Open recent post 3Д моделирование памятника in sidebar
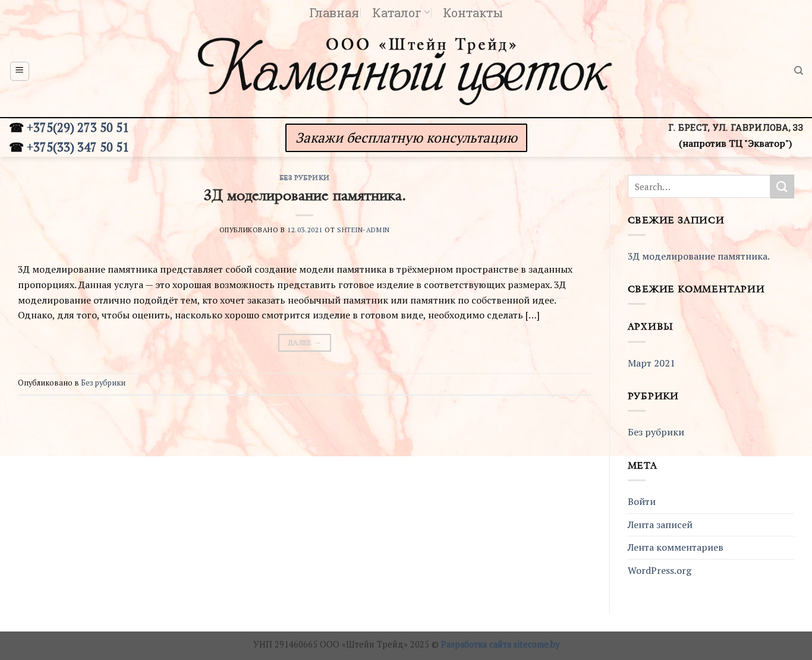The width and height of the screenshot is (812, 660). click(698, 256)
